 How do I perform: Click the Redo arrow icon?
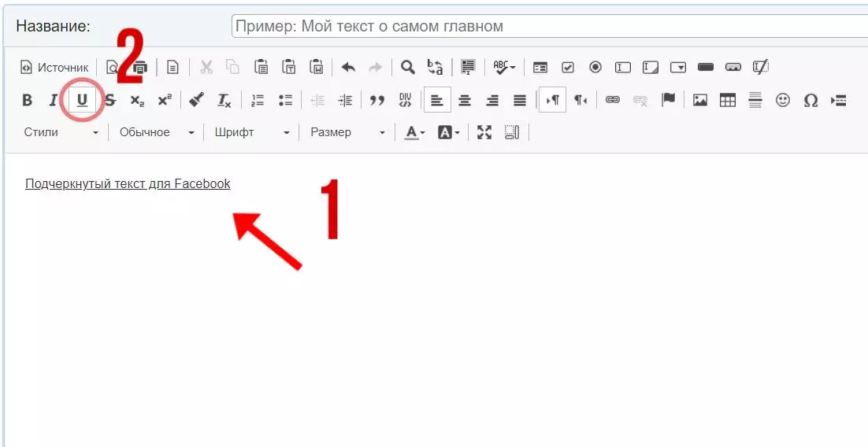coord(376,68)
